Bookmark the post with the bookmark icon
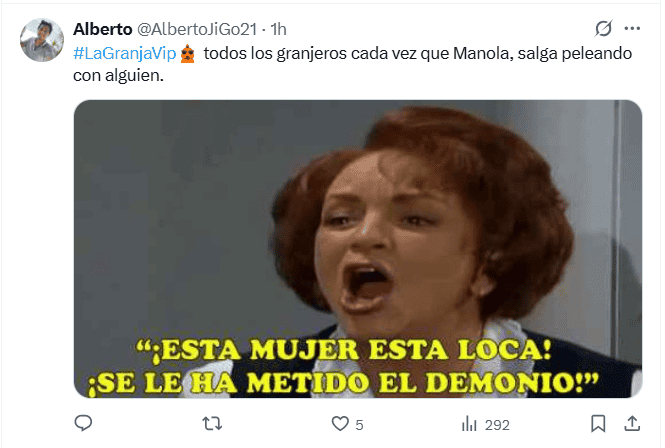 pyautogui.click(x=598, y=423)
